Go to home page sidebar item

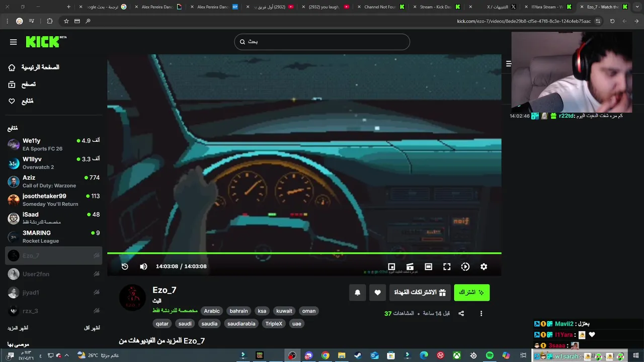click(x=34, y=67)
